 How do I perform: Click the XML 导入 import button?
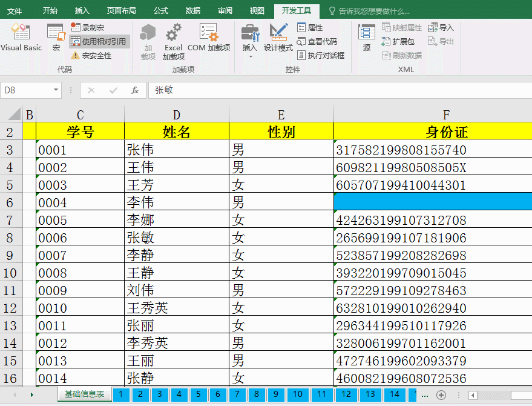[x=441, y=27]
